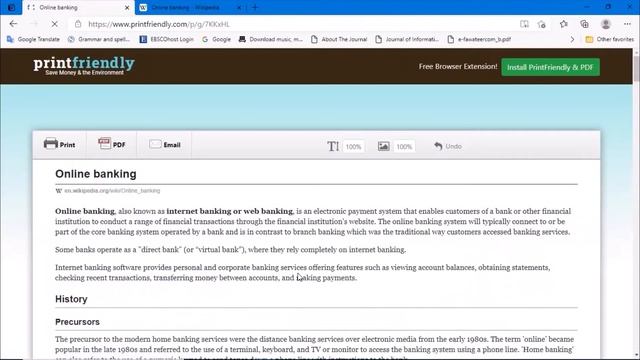Open the browser Settings and more menu
Viewport: 640px width, 360px height.
click(627, 24)
